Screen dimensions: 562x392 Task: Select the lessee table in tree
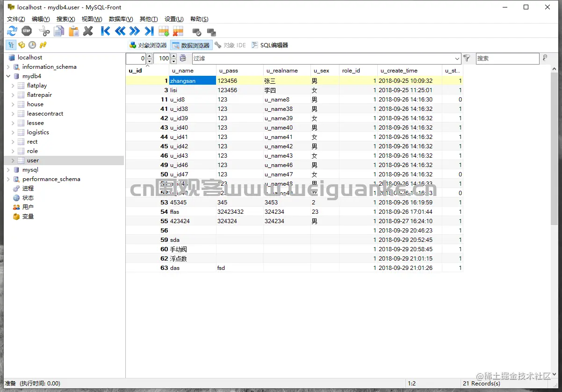(x=36, y=123)
